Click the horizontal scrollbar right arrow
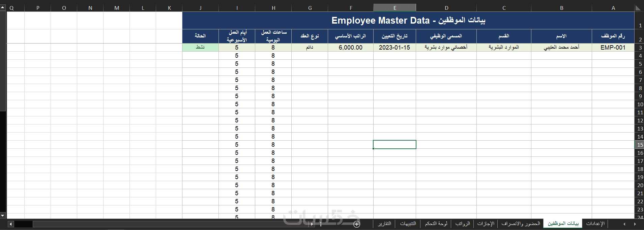The image size is (644, 230). 312,224
